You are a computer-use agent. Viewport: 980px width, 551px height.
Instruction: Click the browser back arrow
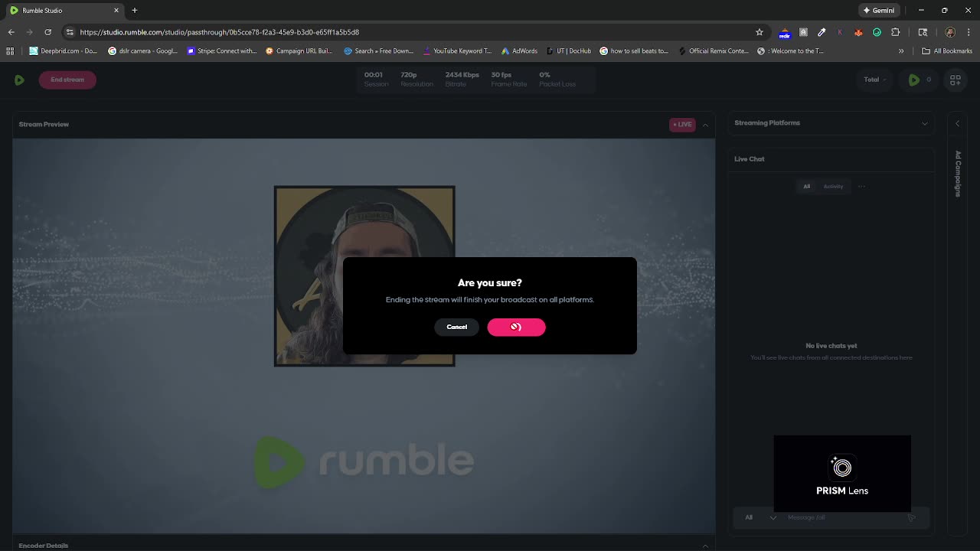click(11, 32)
